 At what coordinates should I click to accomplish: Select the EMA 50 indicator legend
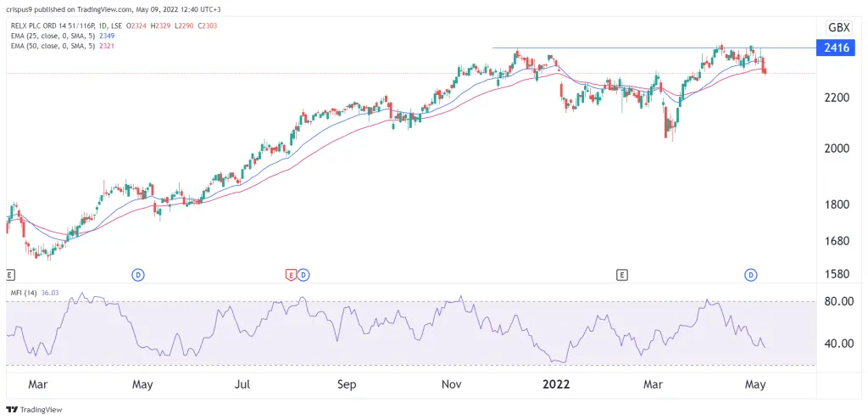click(61, 46)
